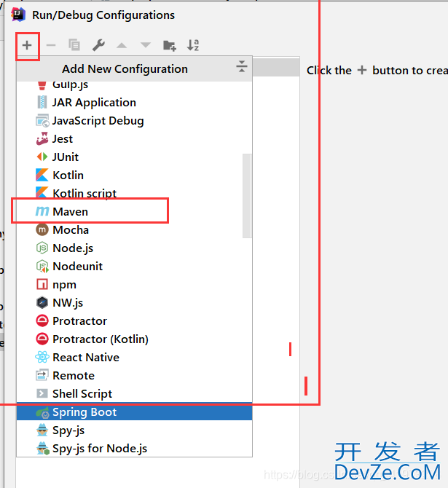Select npm configuration type
Viewport: 448px width, 488px height.
(134, 285)
